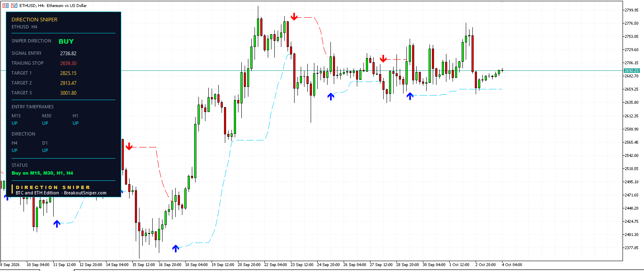
Task: Click the 2 Oct 20:00 time axis label
Action: point(486,264)
